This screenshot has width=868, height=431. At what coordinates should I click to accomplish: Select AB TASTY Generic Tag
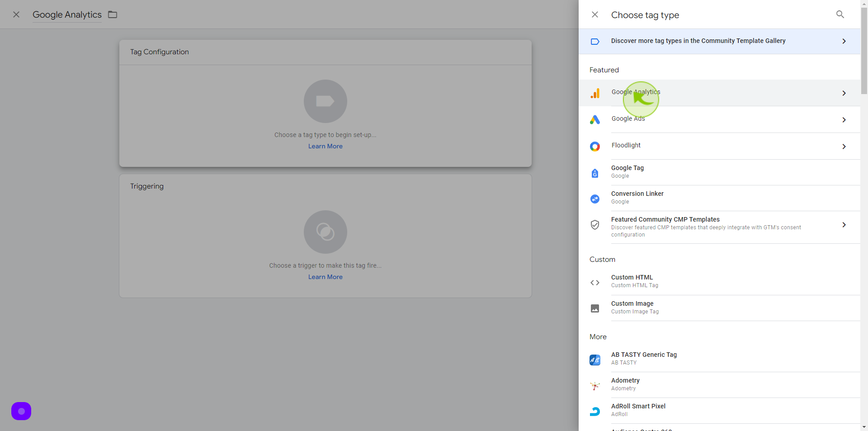[x=719, y=359]
